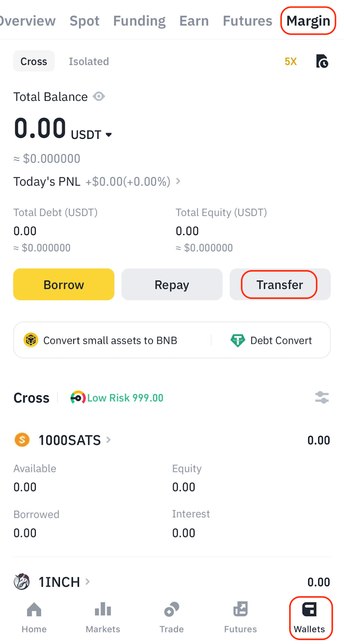Click the BNB convert small assets icon
This screenshot has height=644, width=344.
31,340
